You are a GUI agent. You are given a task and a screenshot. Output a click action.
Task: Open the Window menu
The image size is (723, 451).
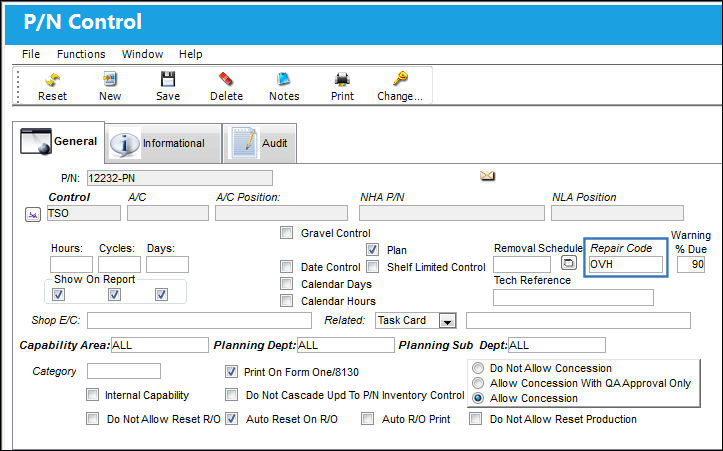pyautogui.click(x=142, y=54)
